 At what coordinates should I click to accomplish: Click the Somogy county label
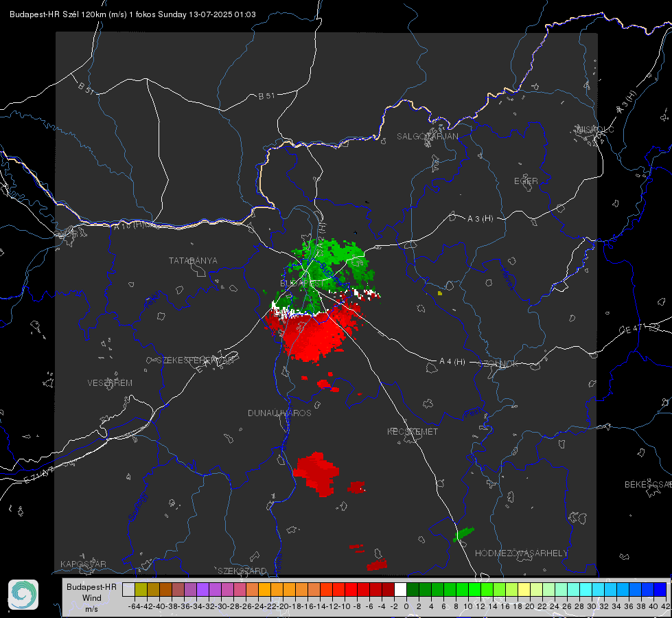pos(137,507)
